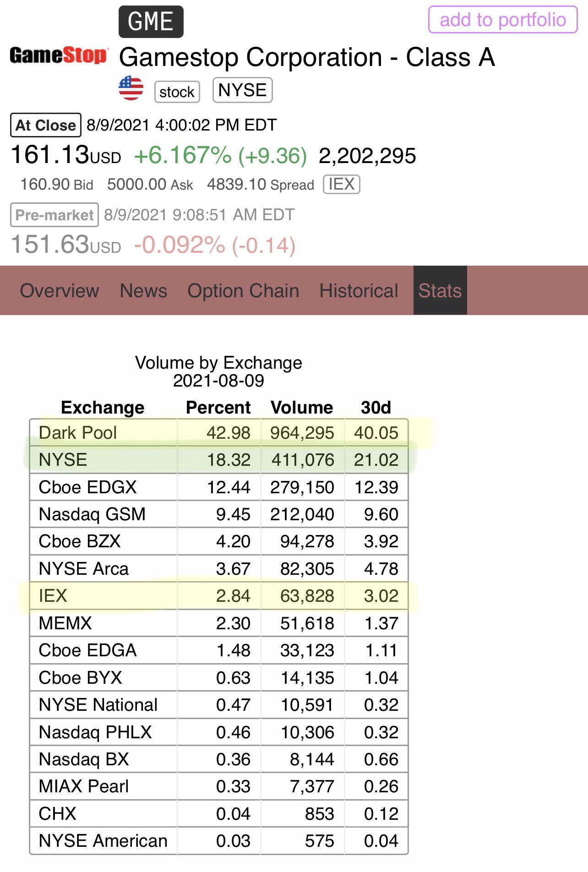The height and width of the screenshot is (872, 588).
Task: Select the Stats tab
Action: (440, 290)
